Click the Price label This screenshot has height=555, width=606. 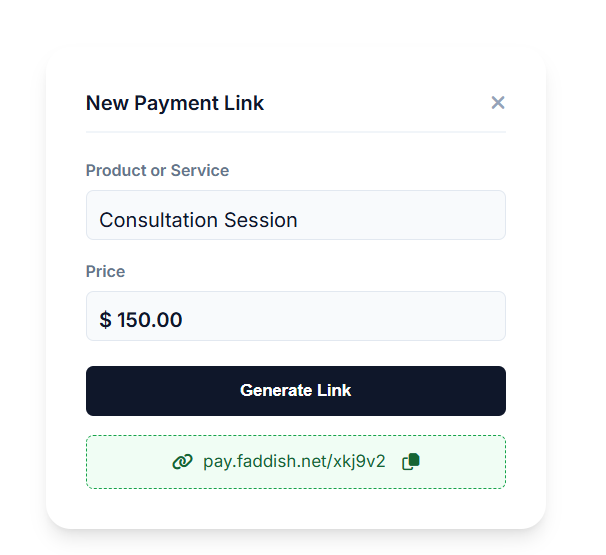click(x=105, y=271)
